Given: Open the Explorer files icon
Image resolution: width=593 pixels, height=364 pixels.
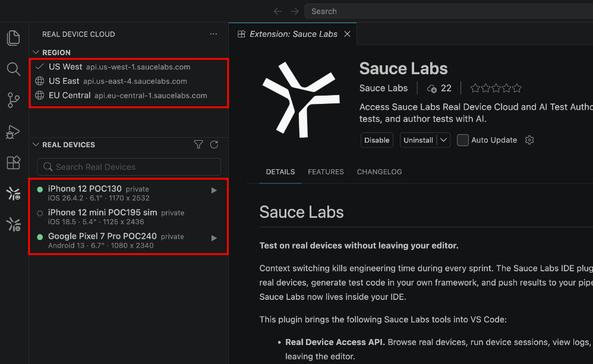Looking at the screenshot, I should click(14, 38).
